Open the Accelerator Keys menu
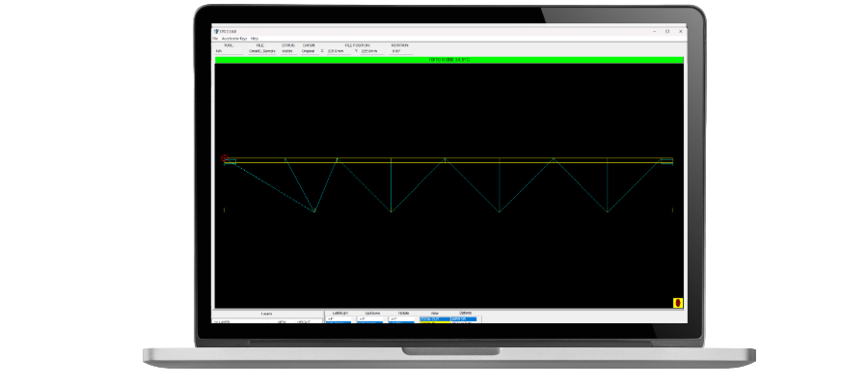Image resolution: width=868 pixels, height=386 pixels. pyautogui.click(x=234, y=39)
